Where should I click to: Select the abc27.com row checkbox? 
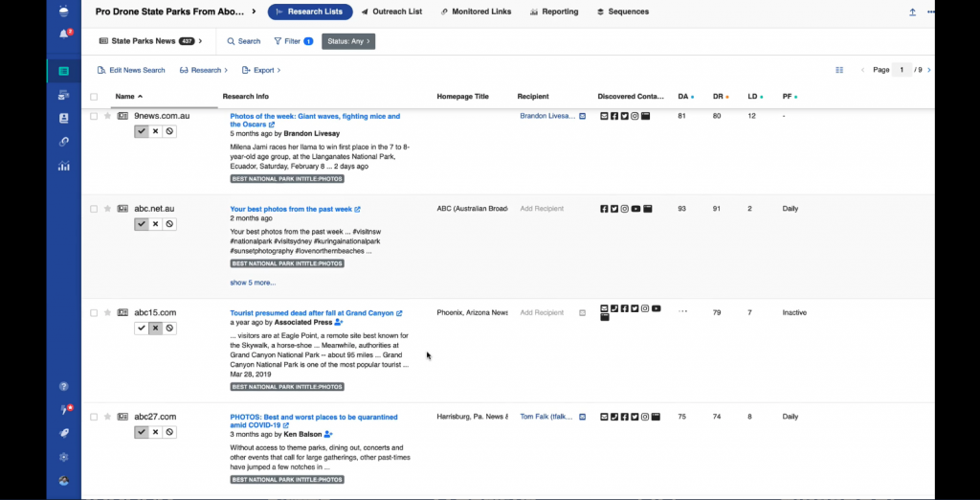tap(94, 416)
